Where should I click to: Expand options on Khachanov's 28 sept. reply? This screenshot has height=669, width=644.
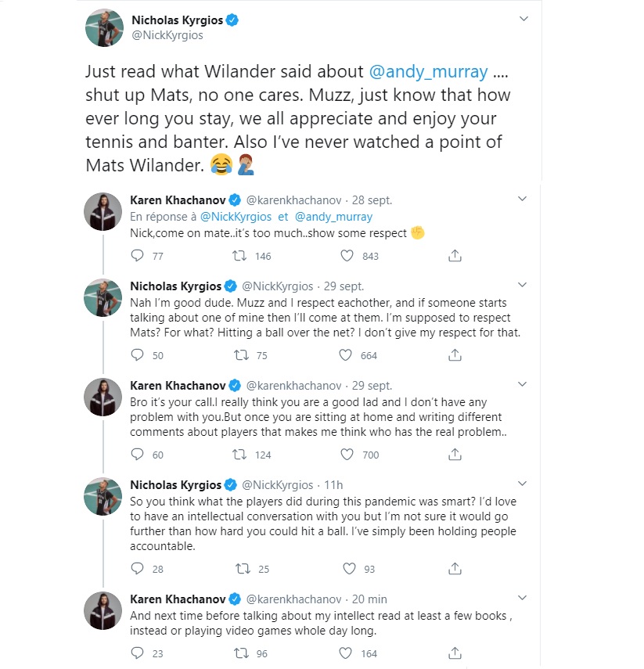523,200
